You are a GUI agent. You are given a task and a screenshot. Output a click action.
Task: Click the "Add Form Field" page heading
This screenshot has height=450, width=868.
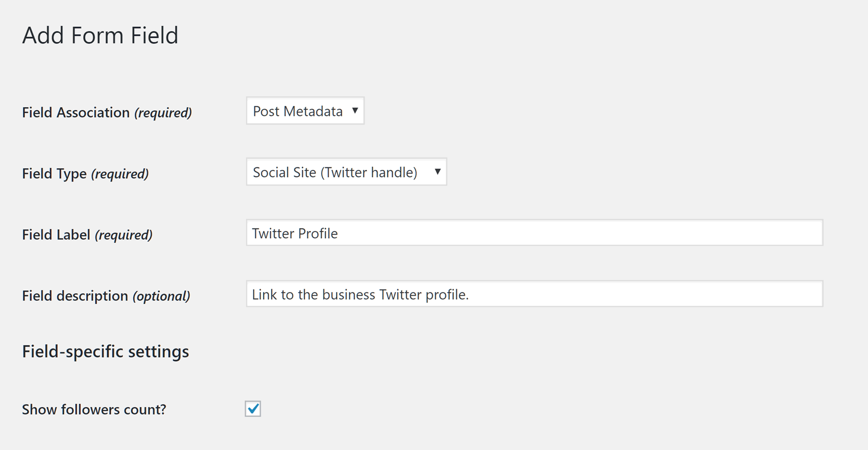(x=100, y=36)
